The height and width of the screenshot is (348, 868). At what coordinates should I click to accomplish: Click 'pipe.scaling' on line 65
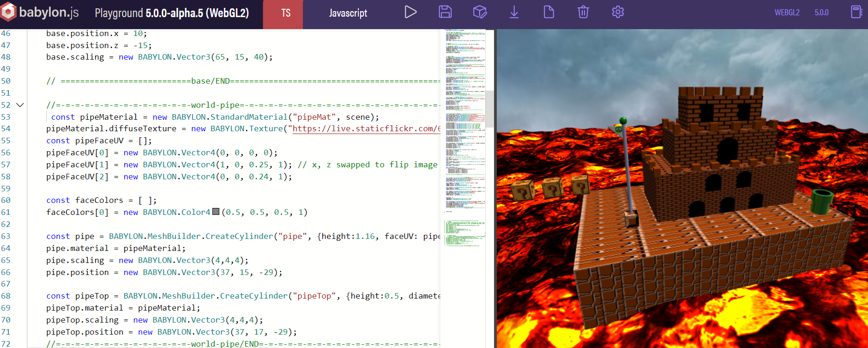(x=75, y=260)
